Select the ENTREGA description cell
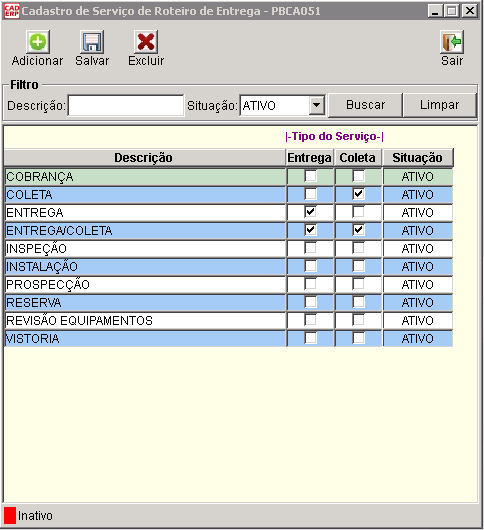This screenshot has width=484, height=530. point(145,213)
